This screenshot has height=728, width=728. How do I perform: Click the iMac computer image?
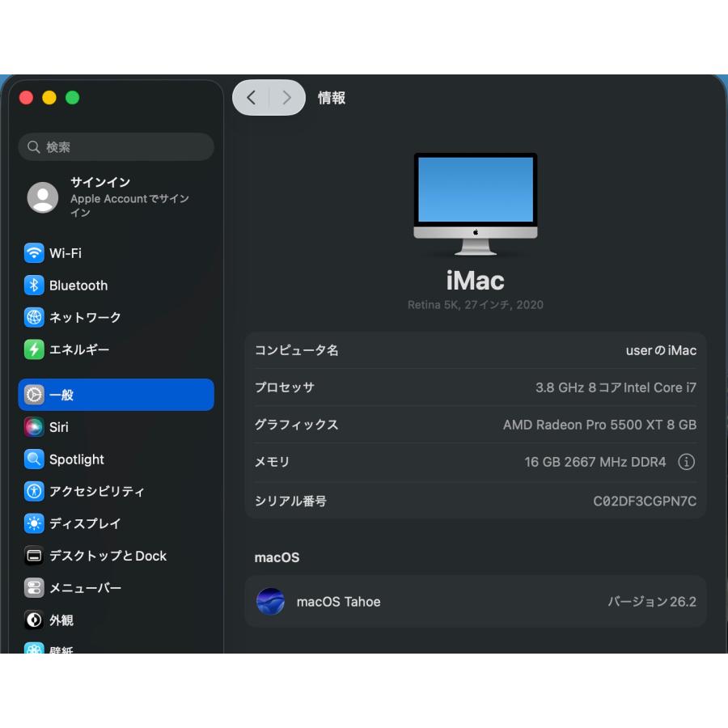pos(476,205)
